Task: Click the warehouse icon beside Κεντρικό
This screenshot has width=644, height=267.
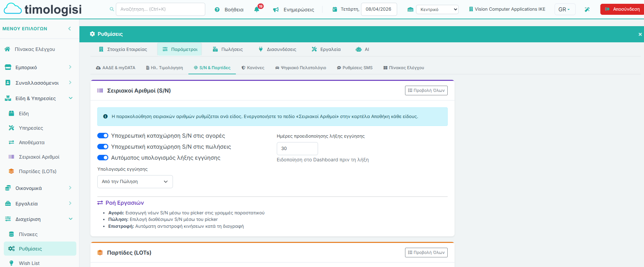Action: pos(410,10)
